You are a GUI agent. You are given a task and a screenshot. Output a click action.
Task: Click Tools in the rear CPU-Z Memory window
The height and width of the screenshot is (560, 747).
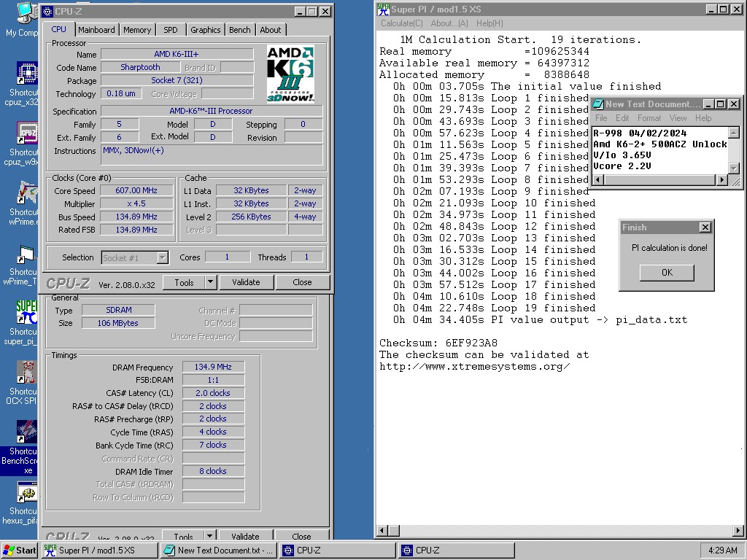[183, 536]
